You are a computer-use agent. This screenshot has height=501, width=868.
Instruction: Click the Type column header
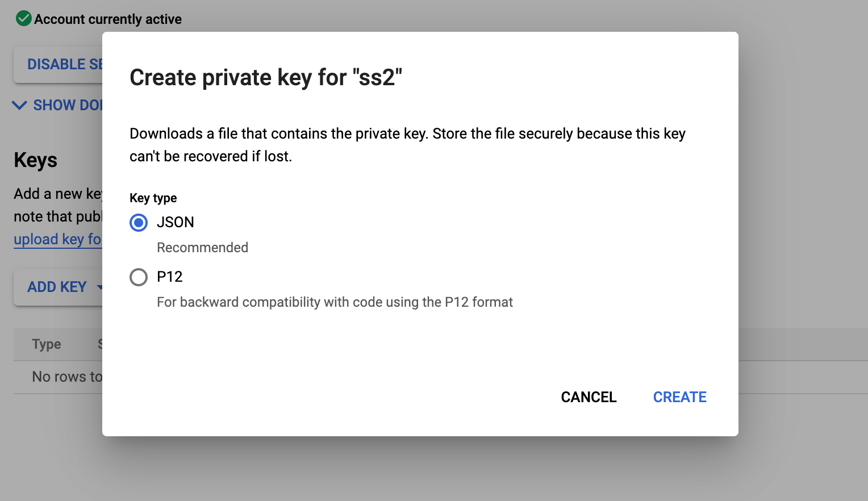(x=46, y=344)
